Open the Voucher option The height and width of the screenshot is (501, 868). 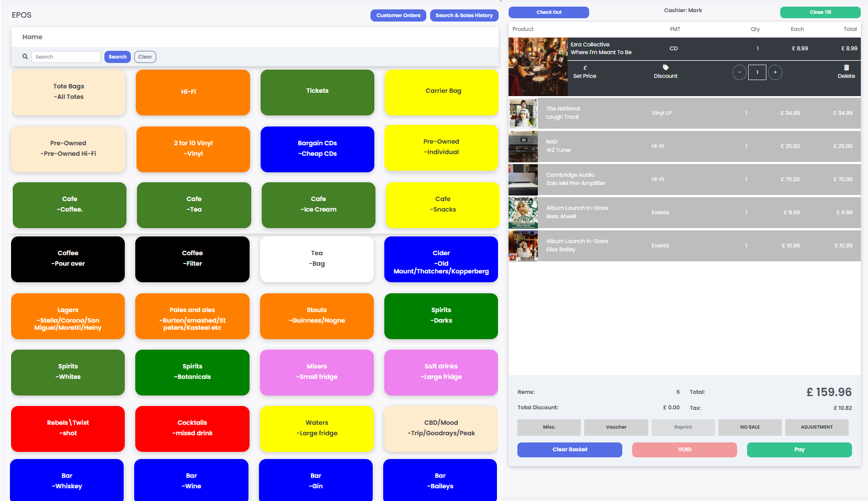(616, 427)
